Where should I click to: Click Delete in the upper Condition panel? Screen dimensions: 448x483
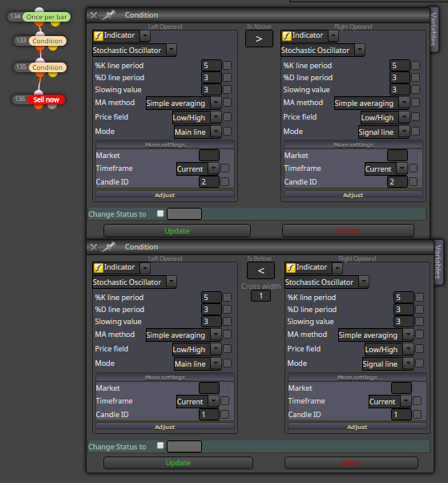(348, 231)
